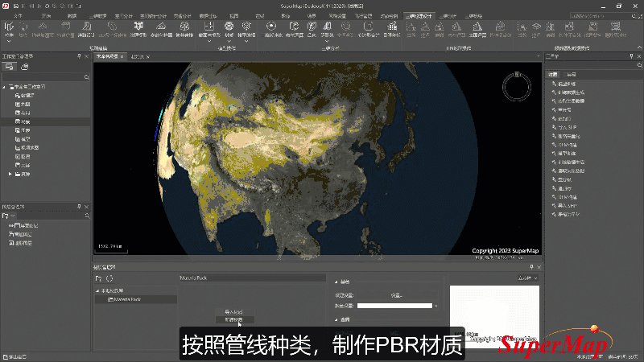Image resolution: width=644 pixels, height=362 pixels.
Task: Pin the workspace manager panel
Action: point(79,56)
